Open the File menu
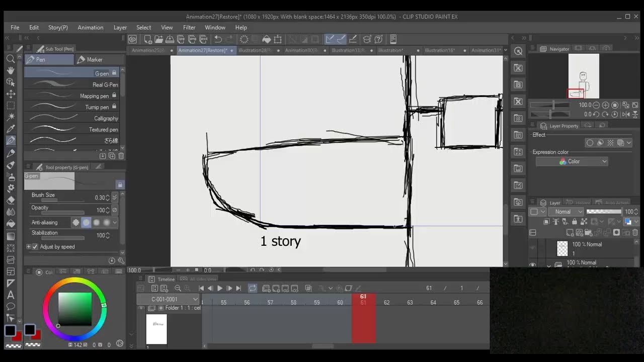The height and width of the screenshot is (362, 644). 15,28
